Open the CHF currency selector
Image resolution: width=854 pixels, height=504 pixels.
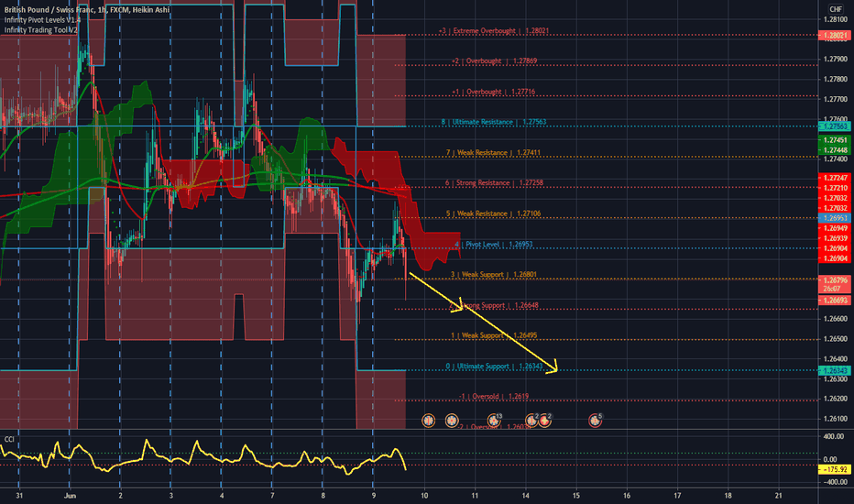coord(836,9)
